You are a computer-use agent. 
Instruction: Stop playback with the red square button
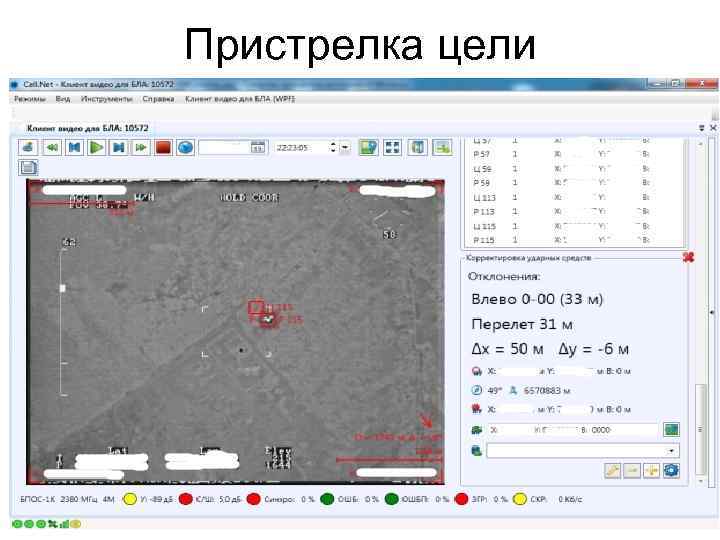(163, 147)
